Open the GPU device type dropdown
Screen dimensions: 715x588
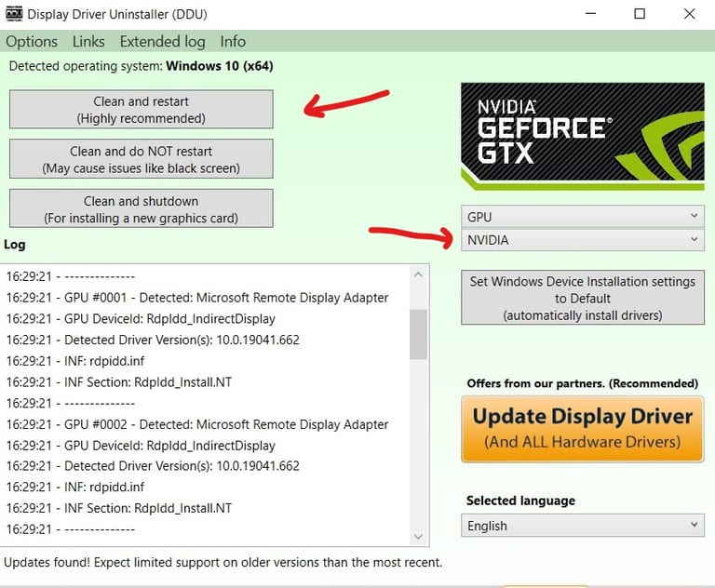(x=582, y=217)
